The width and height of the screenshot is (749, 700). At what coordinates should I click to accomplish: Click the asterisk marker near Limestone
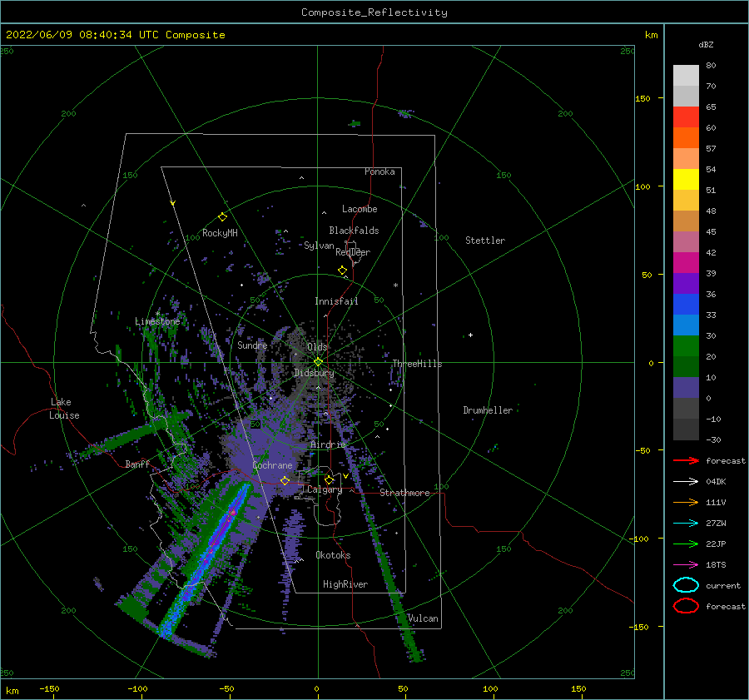157,314
